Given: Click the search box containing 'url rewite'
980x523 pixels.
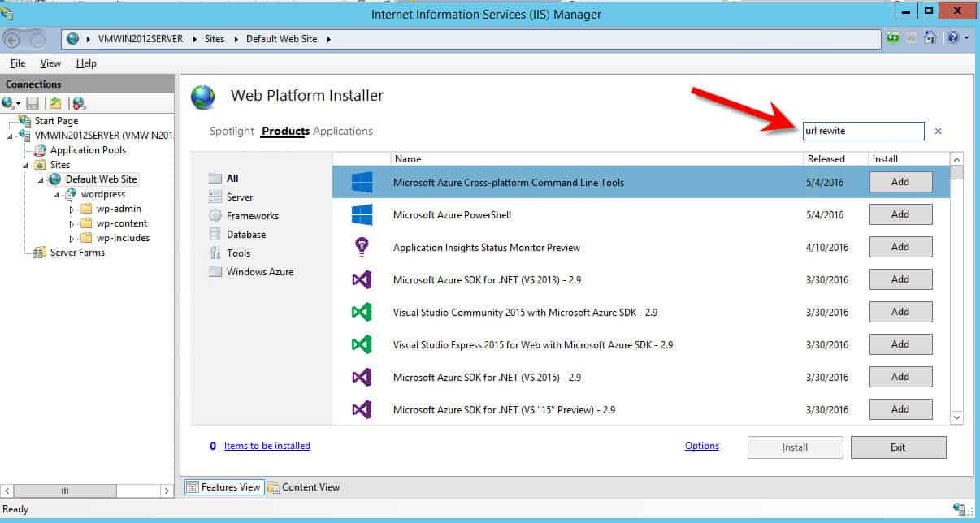Looking at the screenshot, I should point(863,131).
